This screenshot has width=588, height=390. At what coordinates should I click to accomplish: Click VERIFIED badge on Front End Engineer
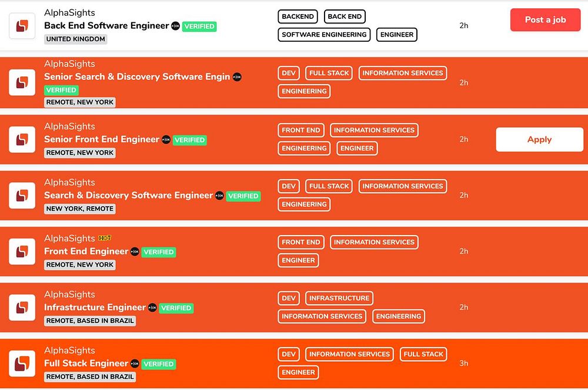(159, 252)
